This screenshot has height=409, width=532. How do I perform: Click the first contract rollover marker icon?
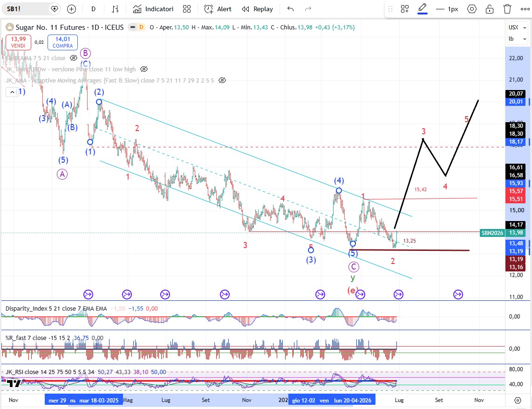tap(88, 295)
